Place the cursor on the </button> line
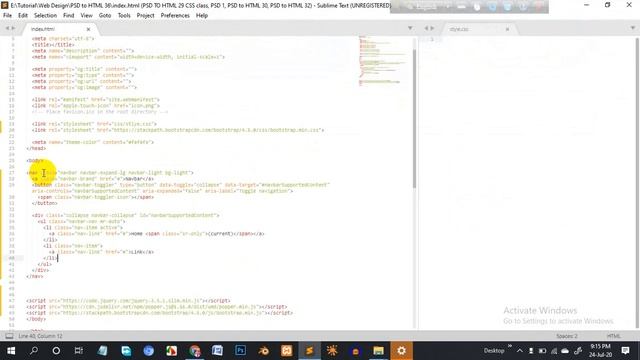 tap(44, 203)
